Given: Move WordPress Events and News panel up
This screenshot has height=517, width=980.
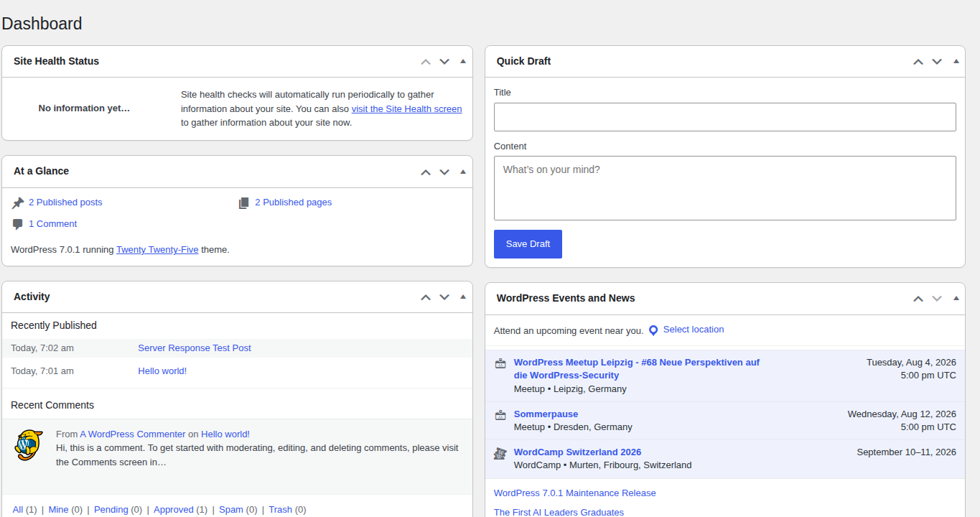Looking at the screenshot, I should pos(918,299).
